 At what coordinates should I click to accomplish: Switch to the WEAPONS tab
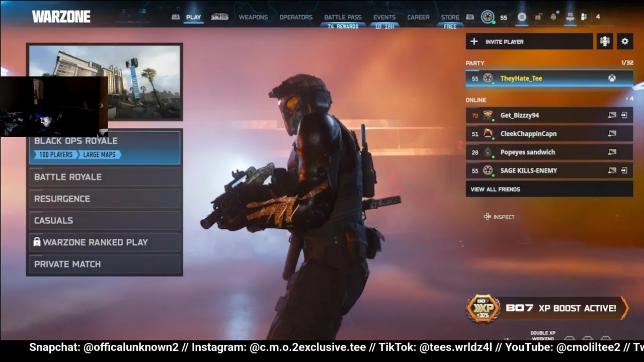pos(253,17)
